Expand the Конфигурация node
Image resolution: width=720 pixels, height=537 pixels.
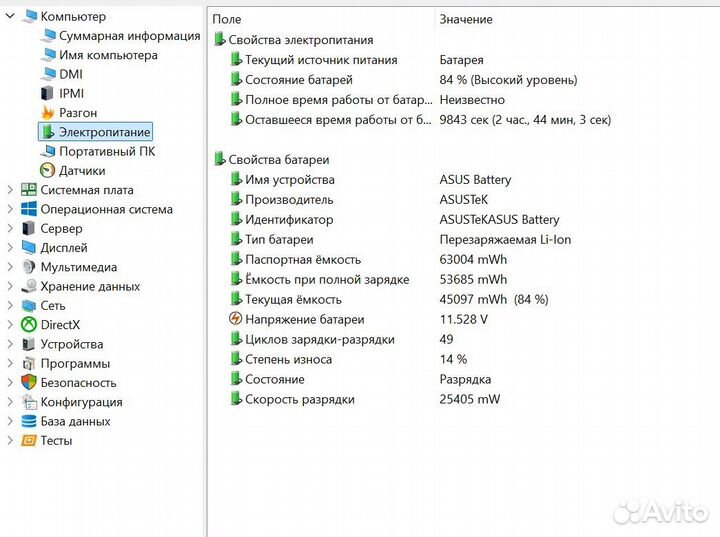tap(10, 402)
